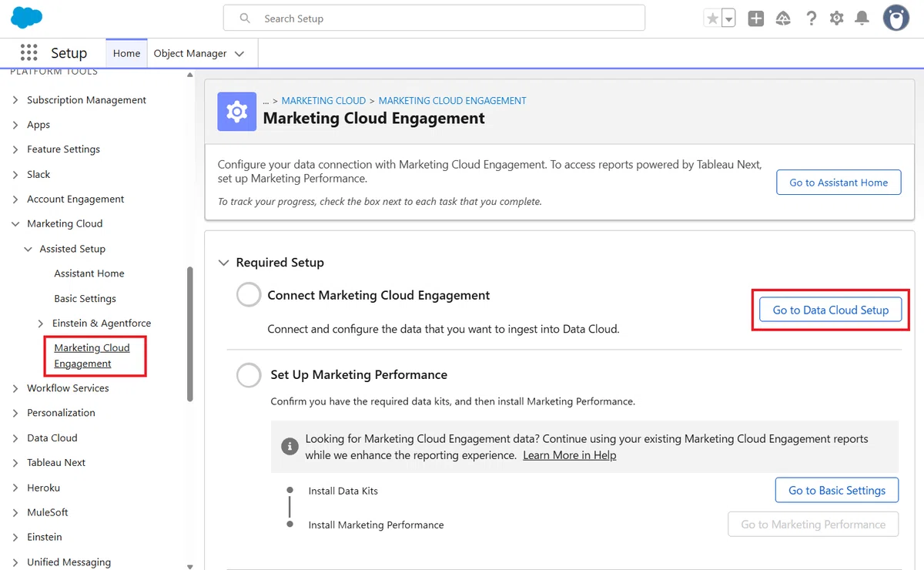Click the Install Data Kits step
The width and height of the screenshot is (924, 570).
(343, 491)
